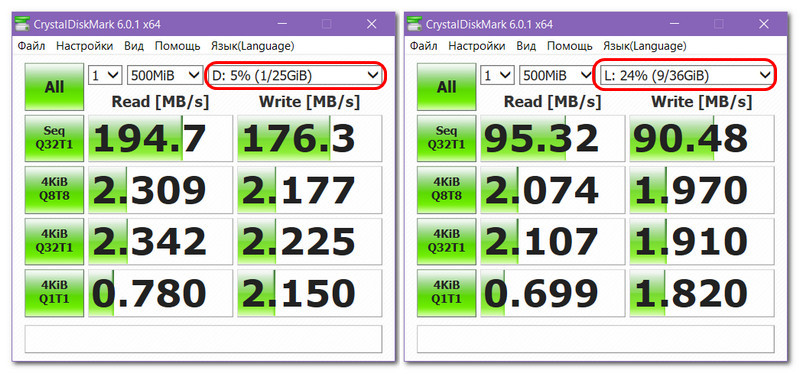
Task: Click the 95.32 sequential read result
Action: tap(553, 138)
